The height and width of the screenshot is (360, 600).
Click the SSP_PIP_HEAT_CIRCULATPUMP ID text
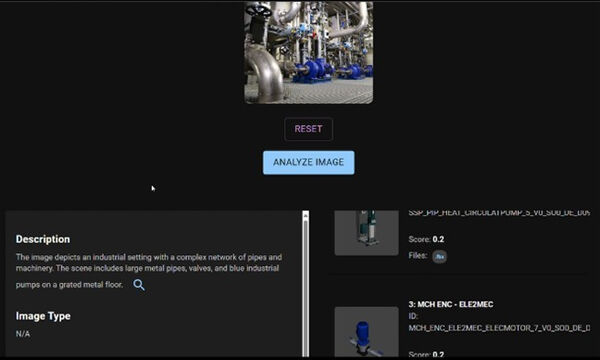click(x=499, y=213)
